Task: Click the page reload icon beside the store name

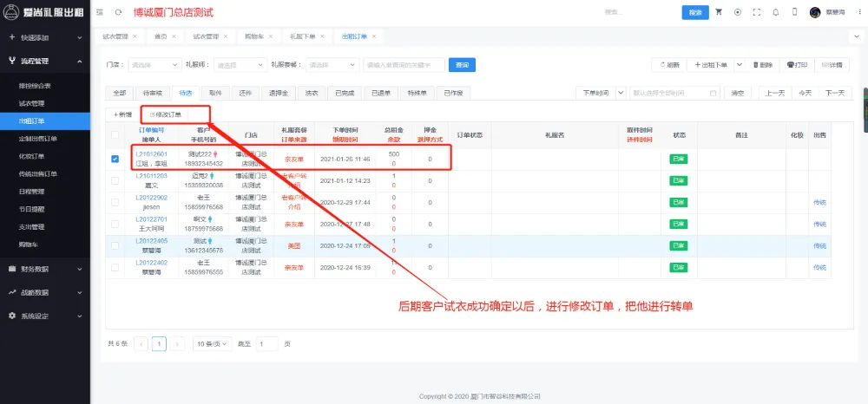Action: [x=119, y=13]
